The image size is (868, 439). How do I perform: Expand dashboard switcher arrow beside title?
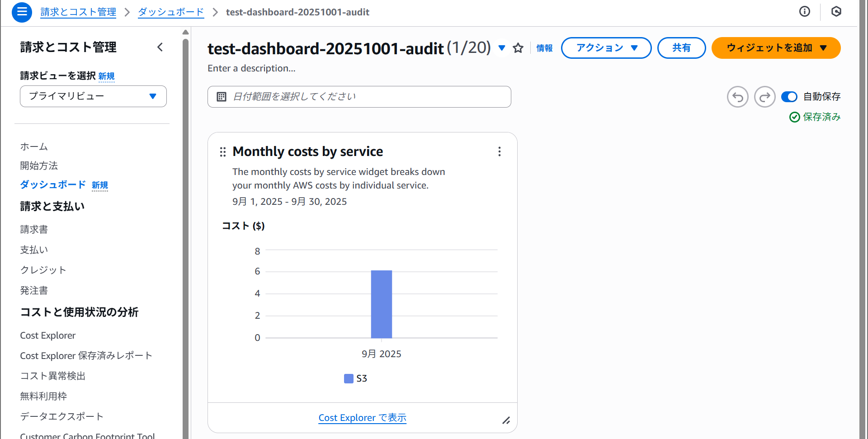[502, 48]
